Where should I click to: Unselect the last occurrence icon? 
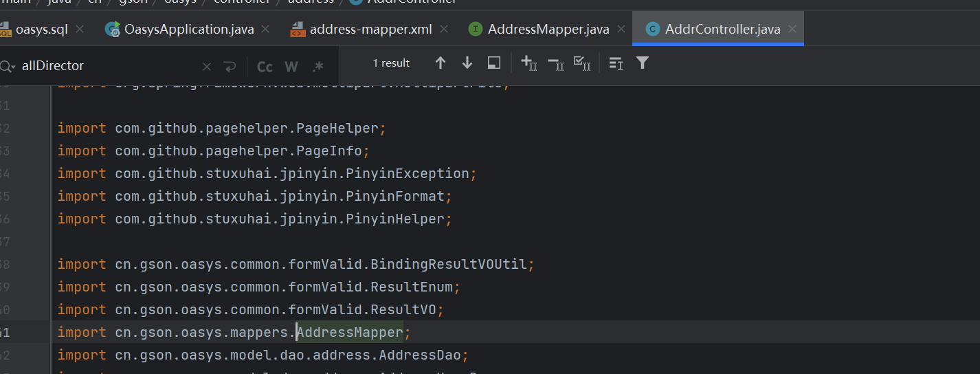point(555,63)
